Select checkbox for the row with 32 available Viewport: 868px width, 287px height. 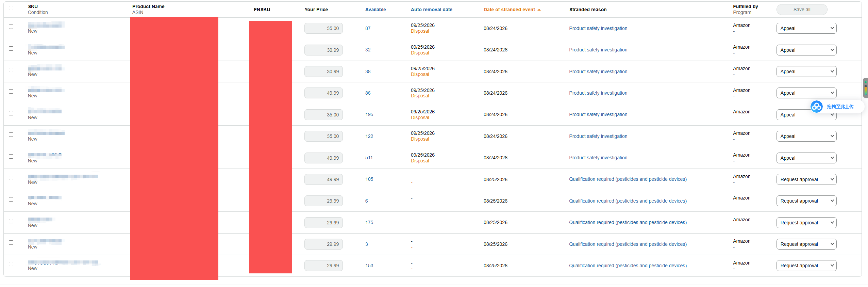[11, 48]
